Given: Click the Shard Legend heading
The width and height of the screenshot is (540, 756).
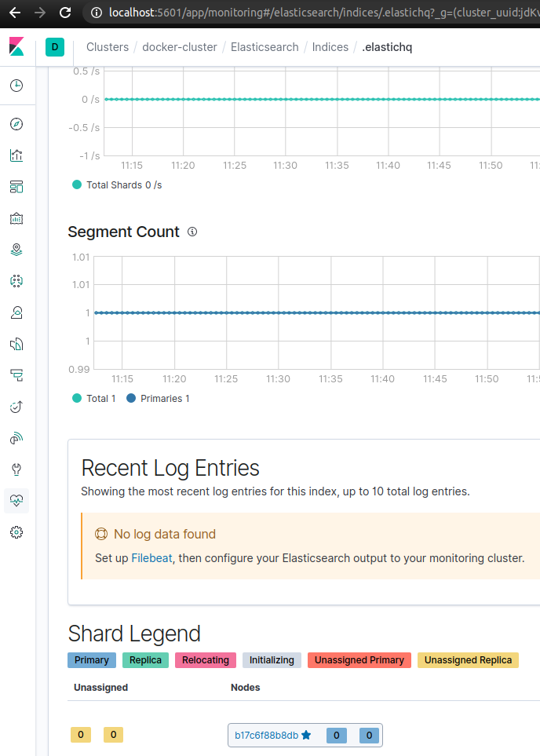Looking at the screenshot, I should (x=134, y=634).
